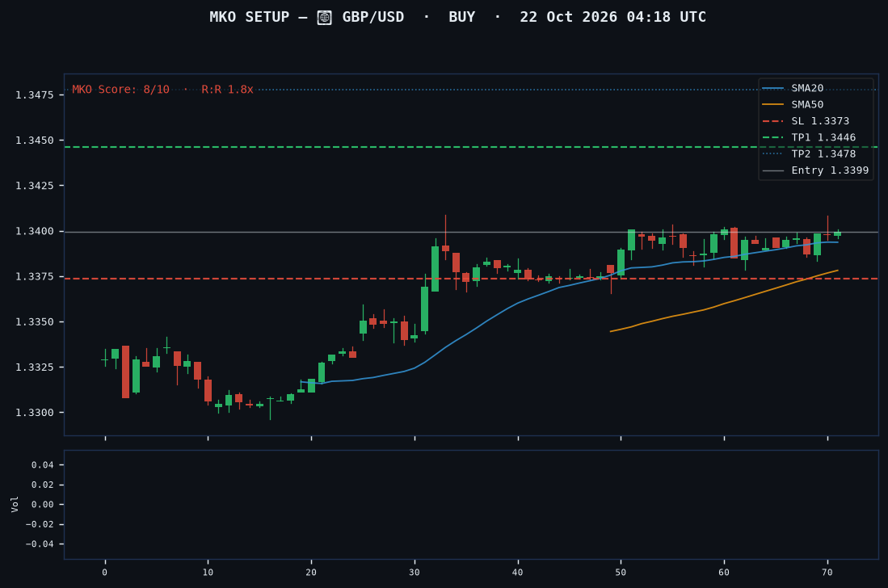Screen dimensions: 888x588
Task: Click the −0.04 volume axis label
Action: pyautogui.click(x=40, y=544)
